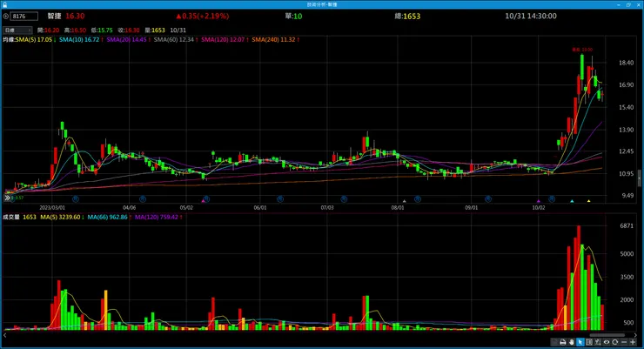Screen dimensions: 644x349
Task: Click the lock icon in the title bar
Action: click(x=4, y=4)
